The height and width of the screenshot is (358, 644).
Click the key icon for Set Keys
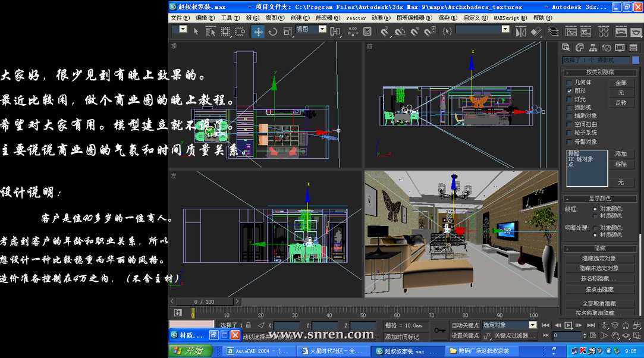click(439, 330)
